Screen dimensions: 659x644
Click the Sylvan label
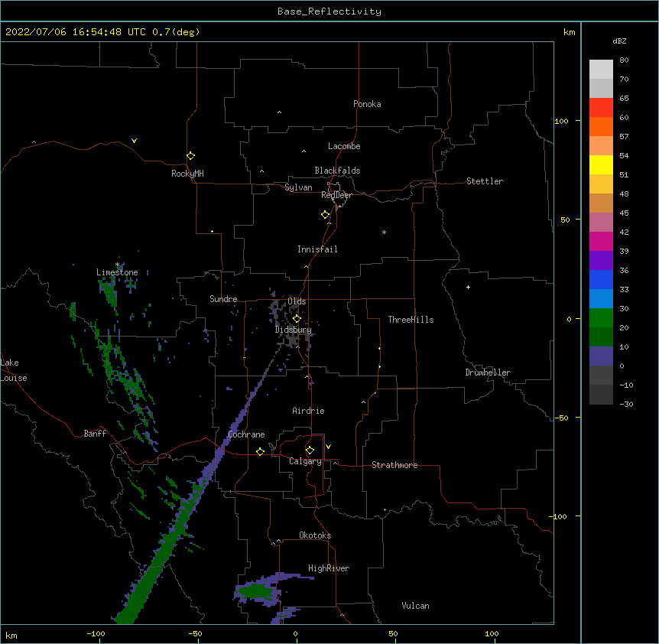pos(298,187)
